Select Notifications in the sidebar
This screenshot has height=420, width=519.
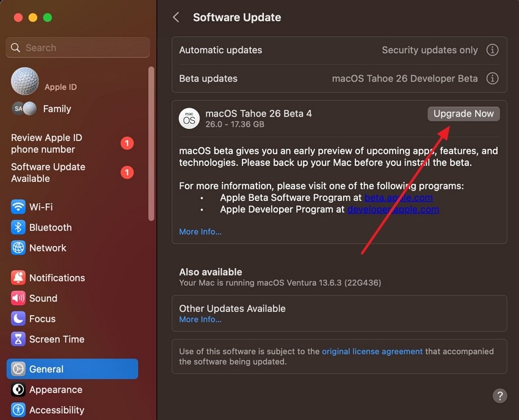[72, 278]
